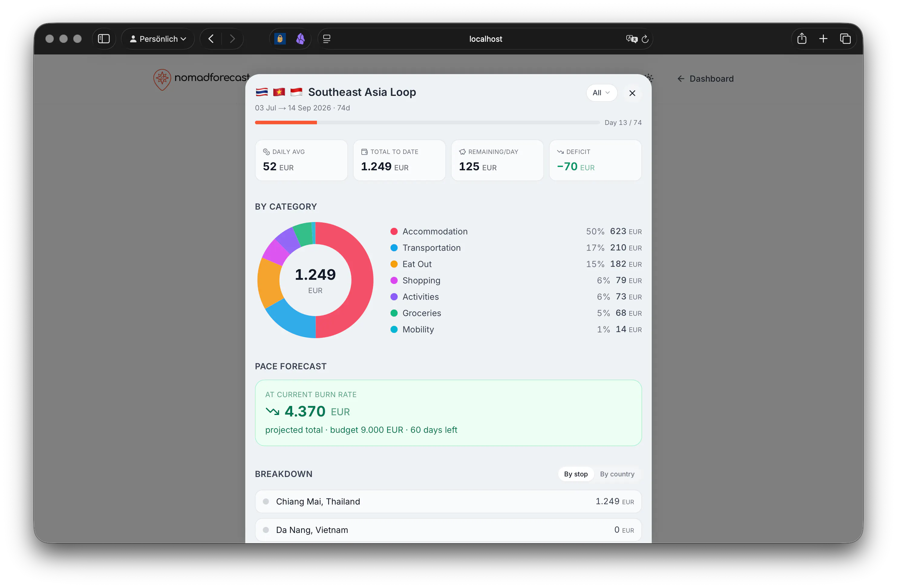
Task: Click the nomadforecast compass logo
Action: pyautogui.click(x=162, y=79)
